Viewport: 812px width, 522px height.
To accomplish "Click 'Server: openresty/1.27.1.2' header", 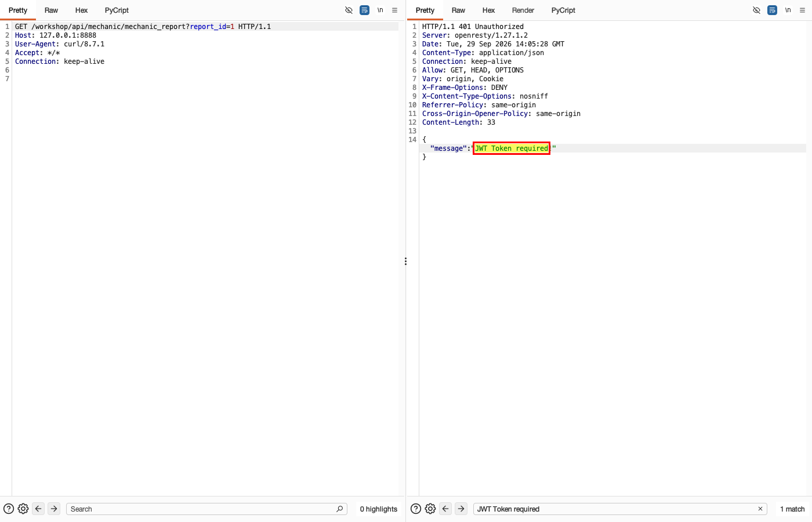I will pos(475,35).
